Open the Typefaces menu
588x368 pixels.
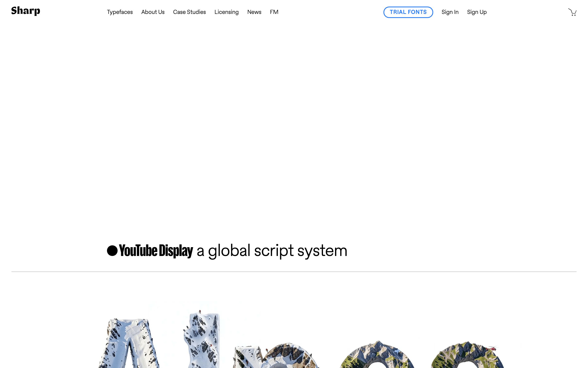click(x=120, y=12)
